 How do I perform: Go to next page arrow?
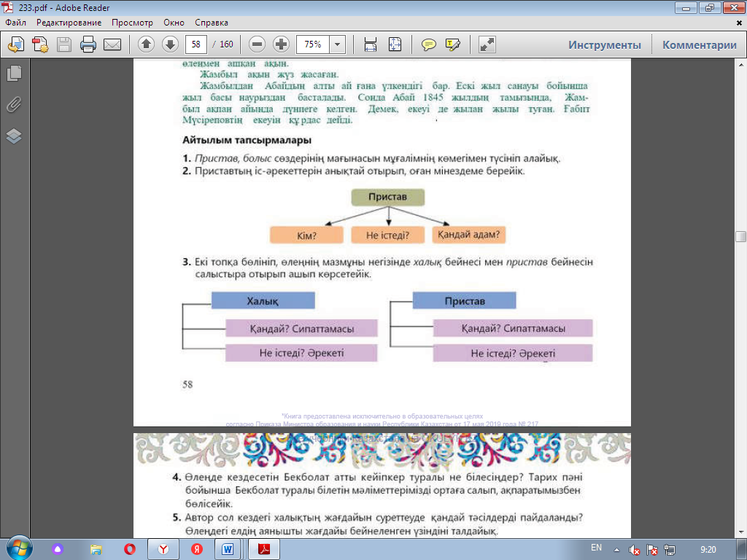(170, 44)
